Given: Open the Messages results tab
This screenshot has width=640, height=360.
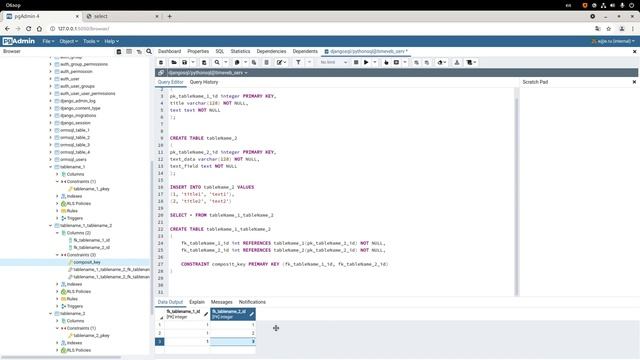Looking at the screenshot, I should coord(222,302).
